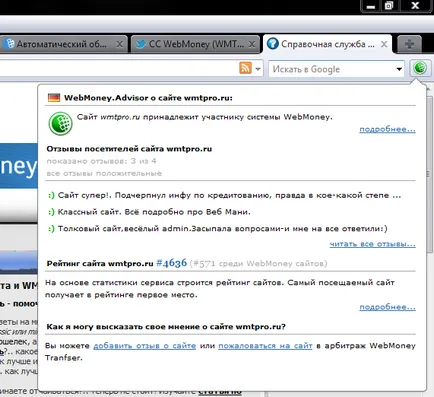434x397 pixels.
Task: Click the question mark tab favicon
Action: coord(273,44)
